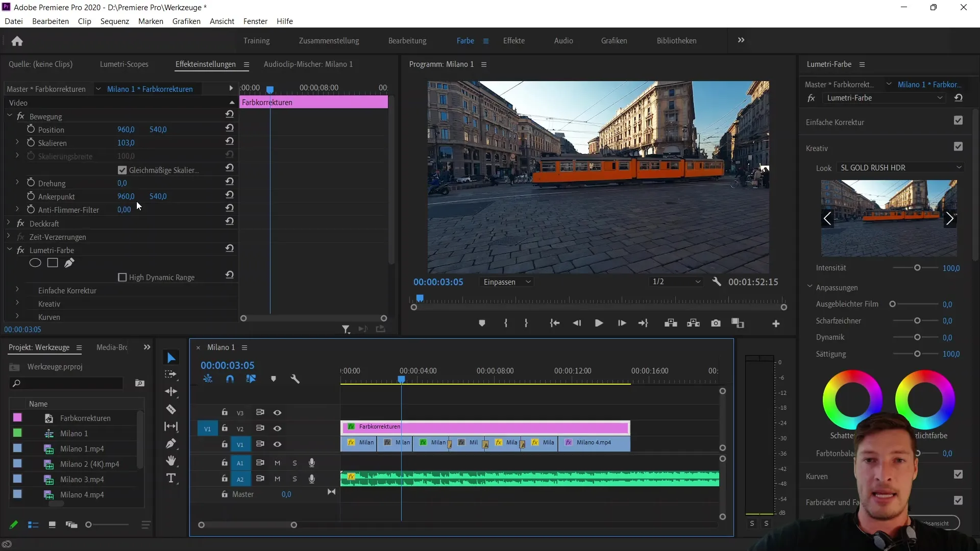Viewport: 980px width, 551px height.
Task: Create rectangle mask under Lumetri-Farbe
Action: pos(53,263)
